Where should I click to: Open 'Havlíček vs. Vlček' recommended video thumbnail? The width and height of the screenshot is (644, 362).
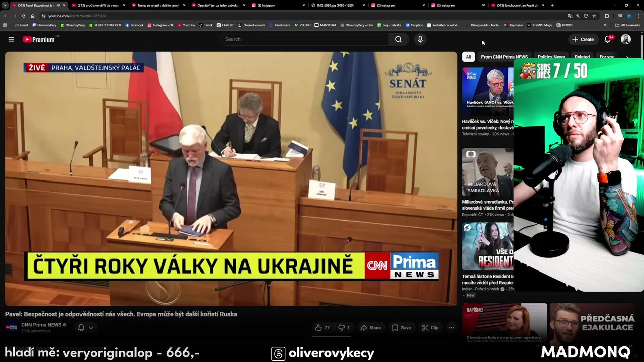pyautogui.click(x=488, y=92)
